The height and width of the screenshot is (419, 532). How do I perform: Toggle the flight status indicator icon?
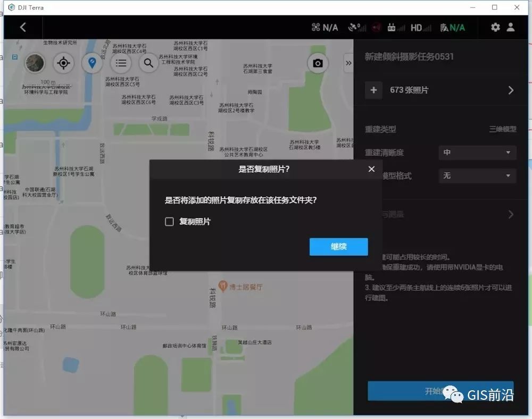376,27
